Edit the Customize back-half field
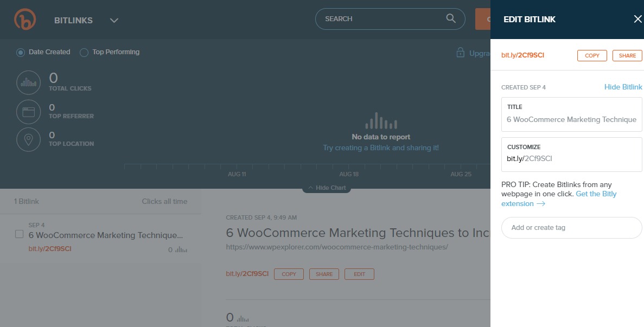644x327 pixels. (x=571, y=155)
